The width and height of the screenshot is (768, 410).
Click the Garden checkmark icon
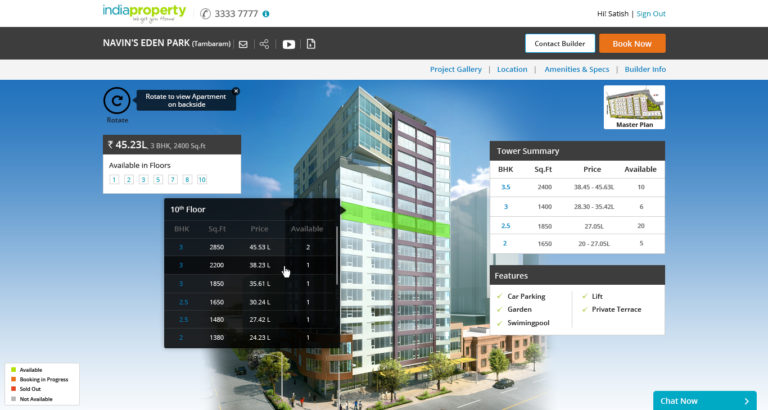(500, 310)
